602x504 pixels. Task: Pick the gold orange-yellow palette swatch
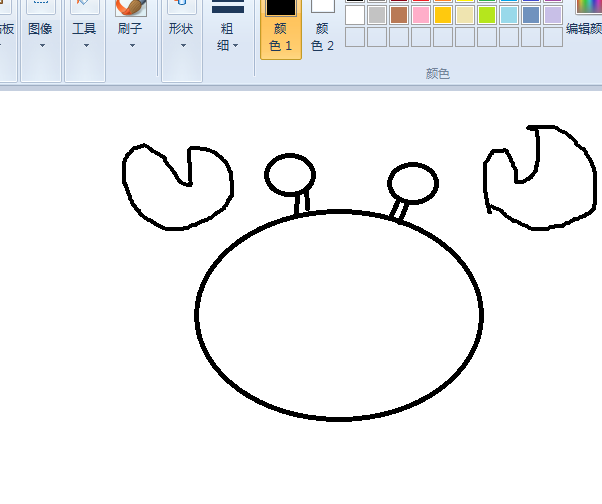443,15
